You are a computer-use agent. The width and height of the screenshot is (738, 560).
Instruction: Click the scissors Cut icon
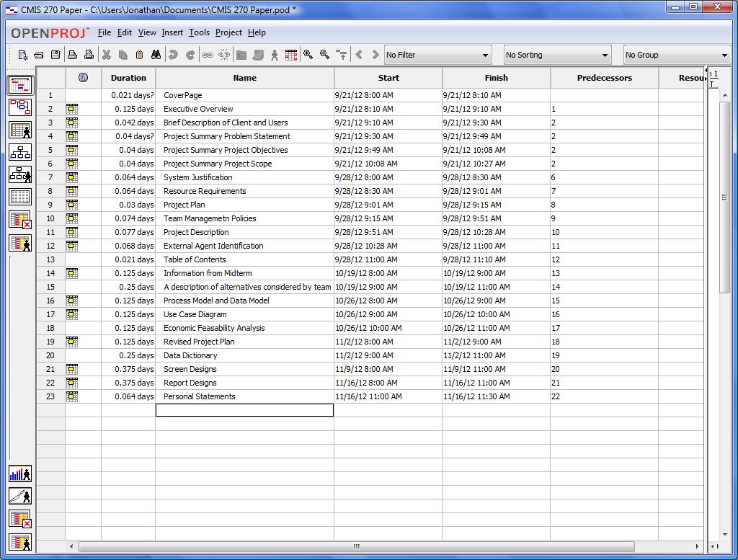106,55
